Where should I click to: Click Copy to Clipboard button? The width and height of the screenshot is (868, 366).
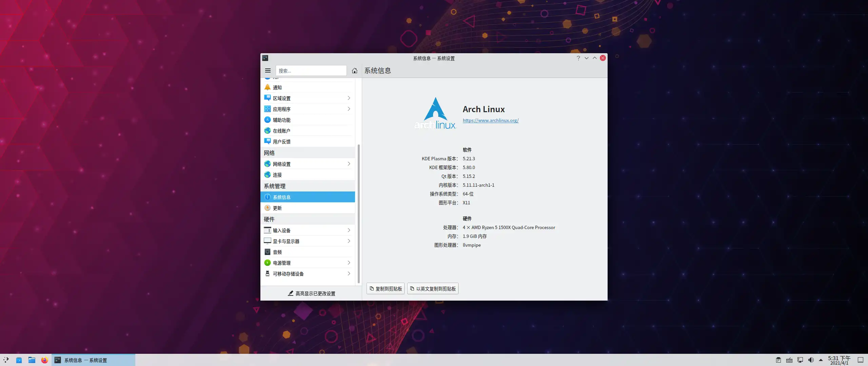(x=386, y=289)
